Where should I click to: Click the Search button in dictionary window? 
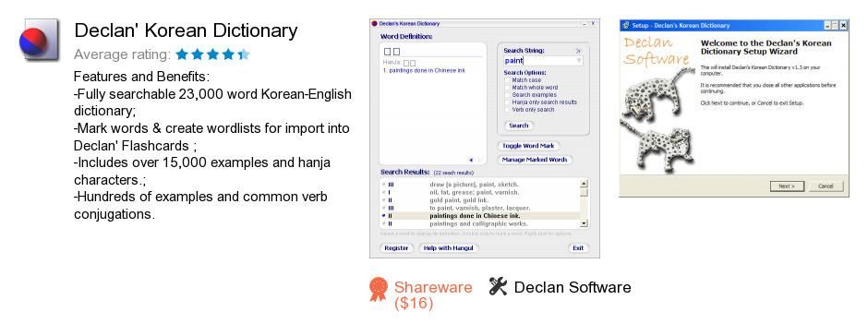click(519, 126)
